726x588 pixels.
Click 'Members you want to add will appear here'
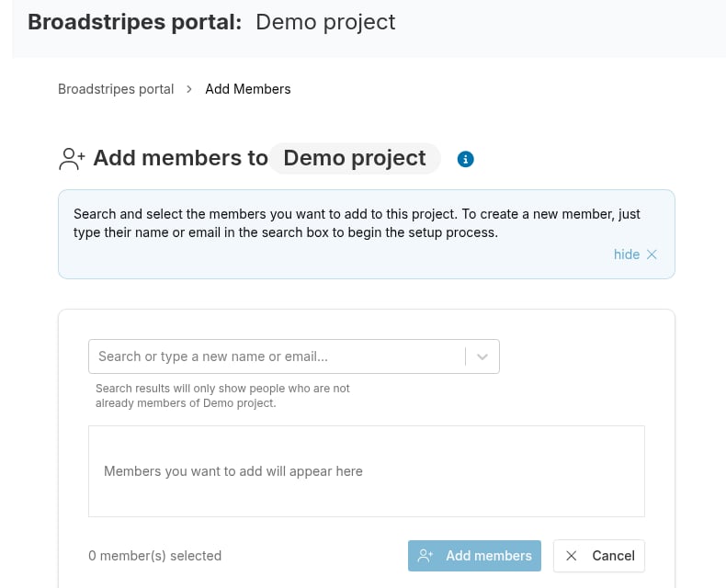233,471
